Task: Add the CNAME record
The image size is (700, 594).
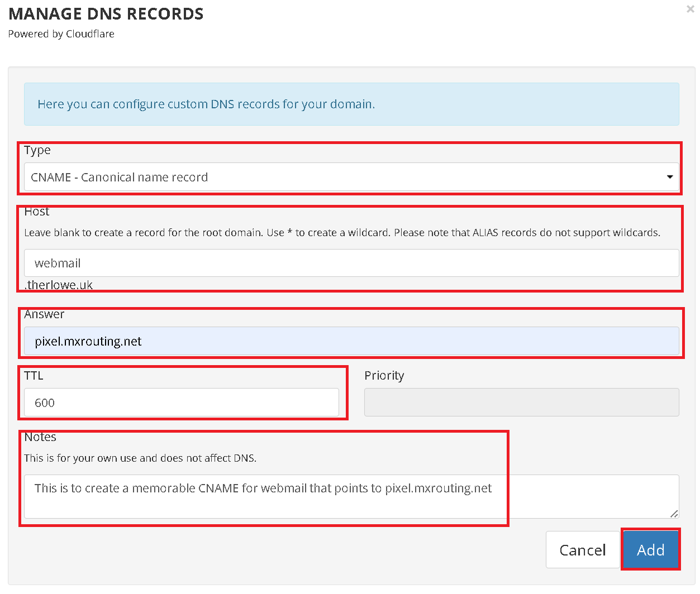Action: click(651, 550)
